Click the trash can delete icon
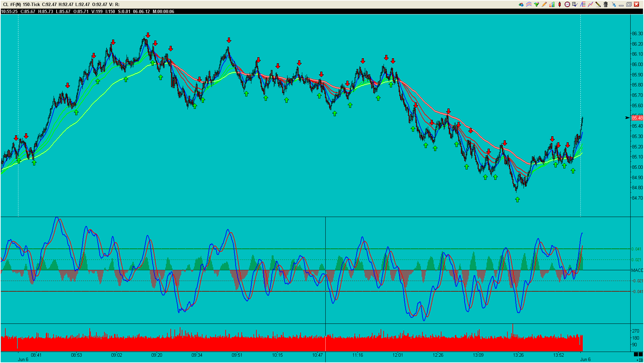Screen dimensions: 644x363 pyautogui.click(x=606, y=4)
